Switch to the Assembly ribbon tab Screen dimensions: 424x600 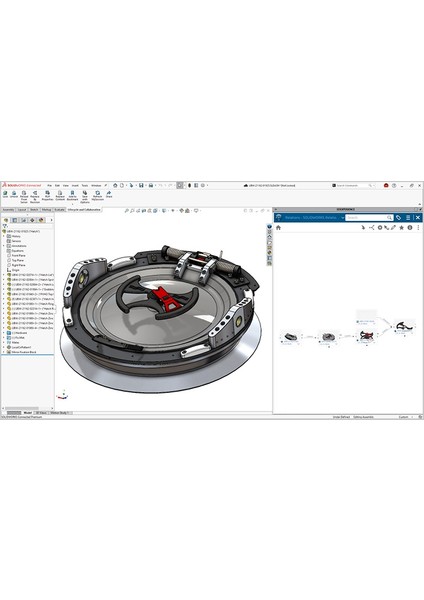[8, 210]
